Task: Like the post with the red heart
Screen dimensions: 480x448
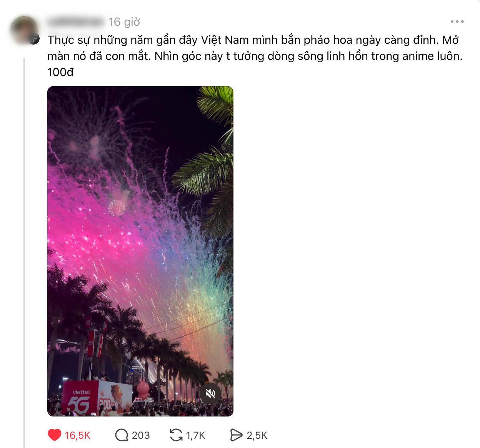Action: point(55,435)
